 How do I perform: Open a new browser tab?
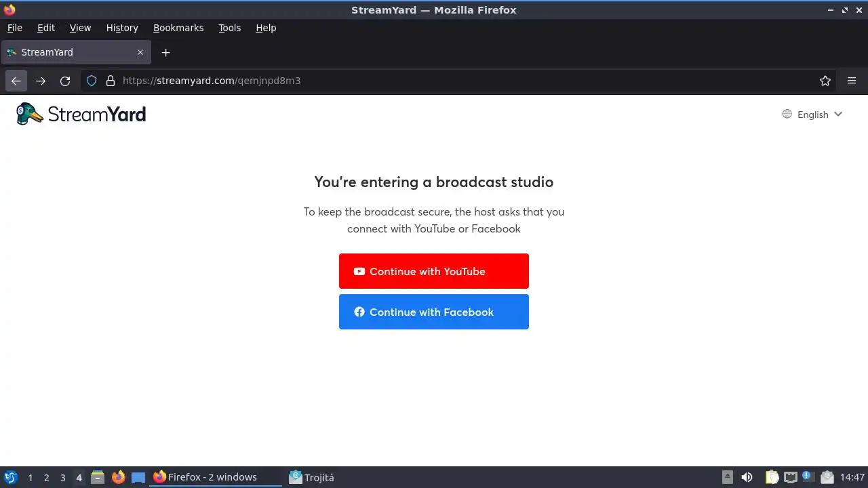(x=165, y=52)
